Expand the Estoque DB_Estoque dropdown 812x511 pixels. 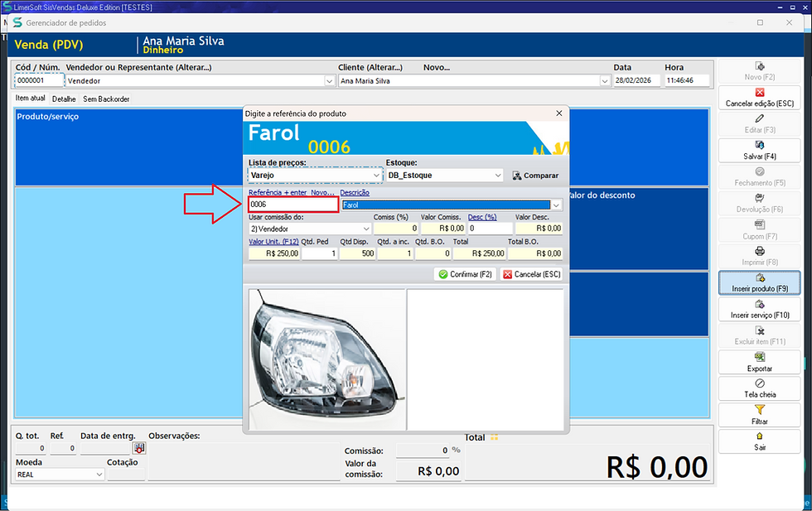tap(498, 176)
